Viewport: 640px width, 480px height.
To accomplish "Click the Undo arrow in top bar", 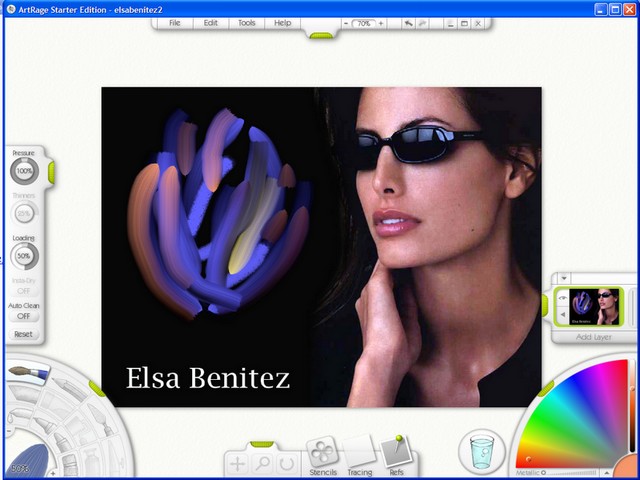I will coord(408,23).
